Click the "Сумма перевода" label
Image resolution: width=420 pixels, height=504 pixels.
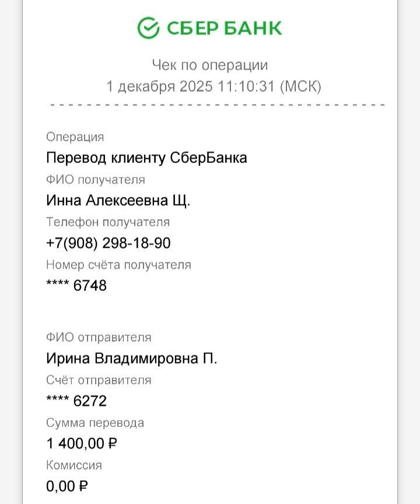95,422
